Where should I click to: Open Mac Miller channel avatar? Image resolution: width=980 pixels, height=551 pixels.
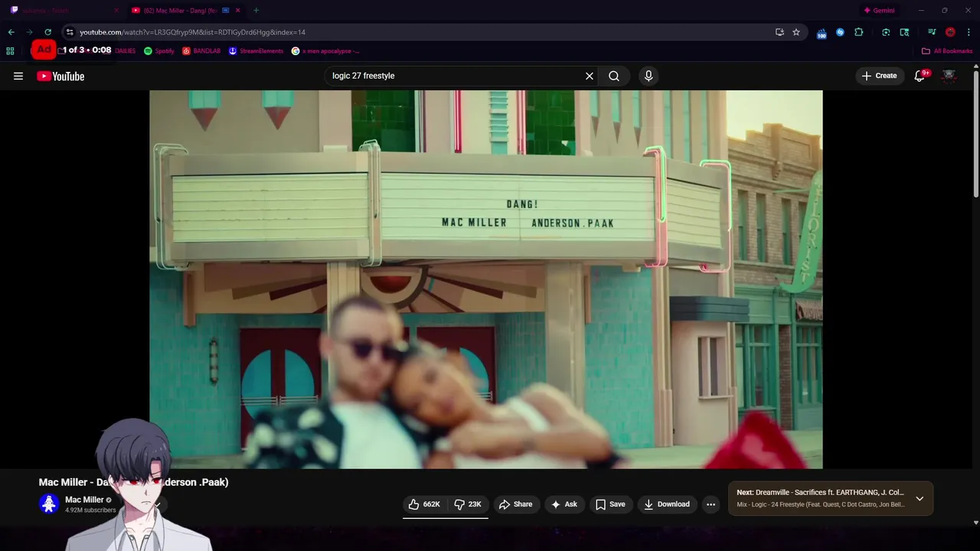49,504
